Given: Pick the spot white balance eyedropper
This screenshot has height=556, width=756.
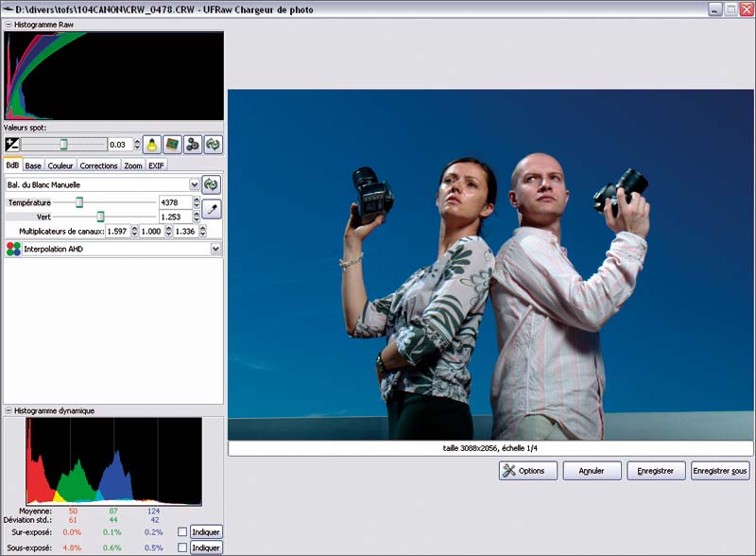Looking at the screenshot, I should pos(212,209).
